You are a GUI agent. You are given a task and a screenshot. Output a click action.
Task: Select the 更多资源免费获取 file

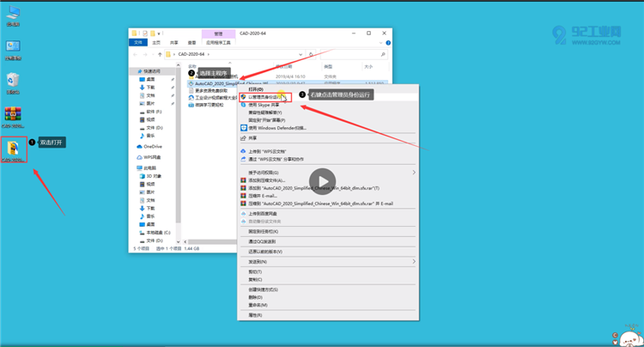(x=208, y=91)
